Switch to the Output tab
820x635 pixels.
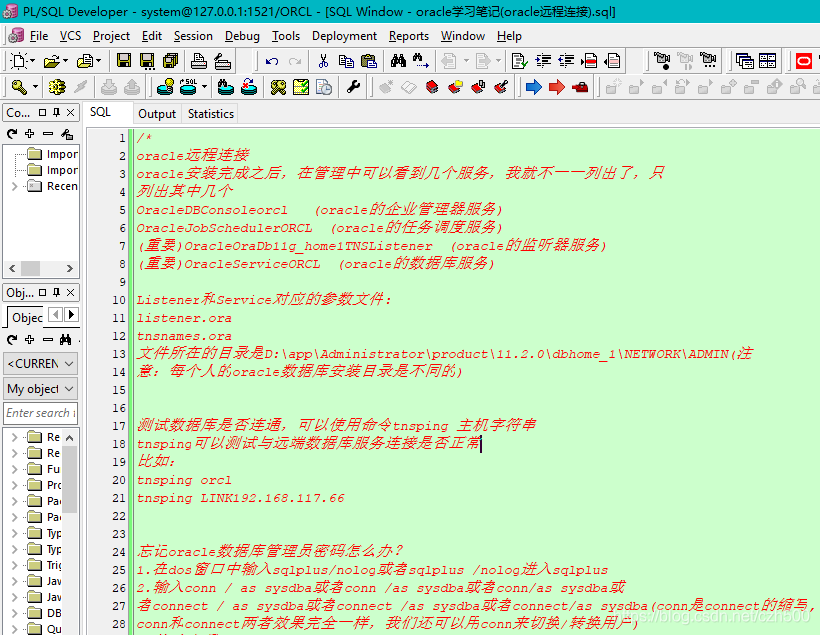(x=157, y=114)
